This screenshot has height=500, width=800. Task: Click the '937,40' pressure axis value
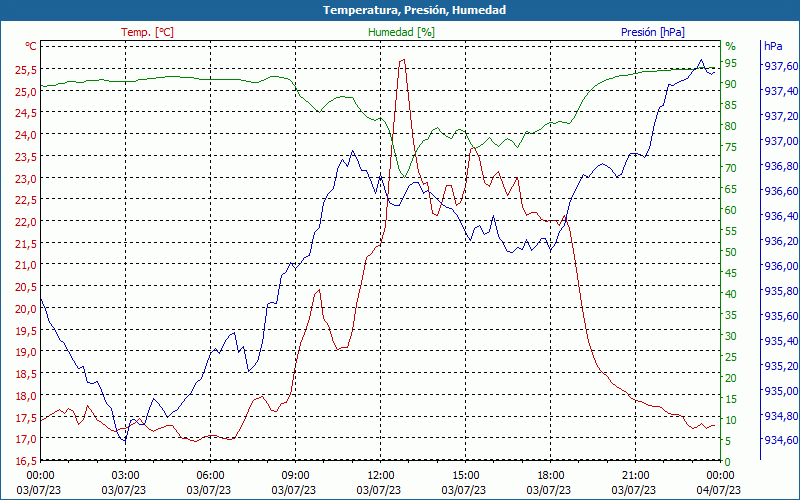pos(781,91)
